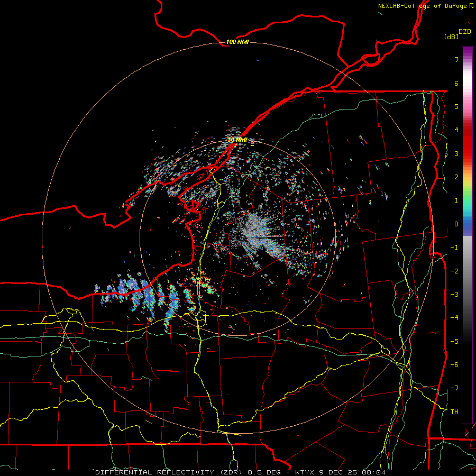Click the 4 value on the color scale

[x=456, y=130]
